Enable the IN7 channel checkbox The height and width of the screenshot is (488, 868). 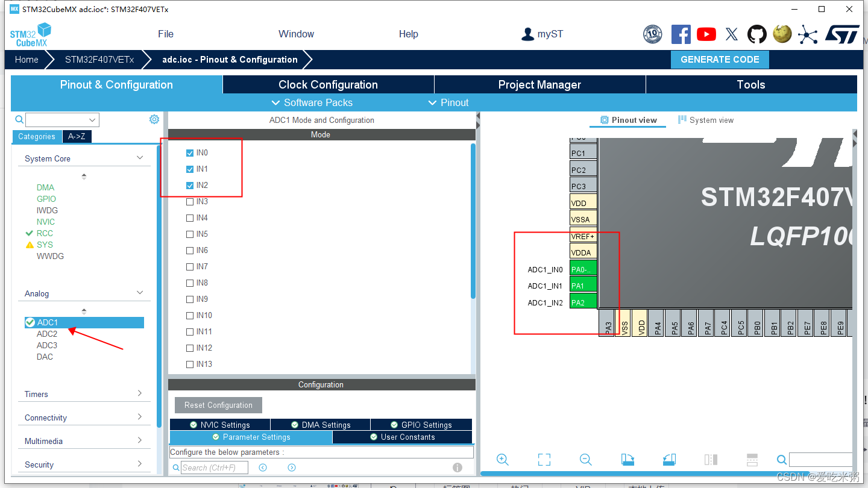(190, 267)
